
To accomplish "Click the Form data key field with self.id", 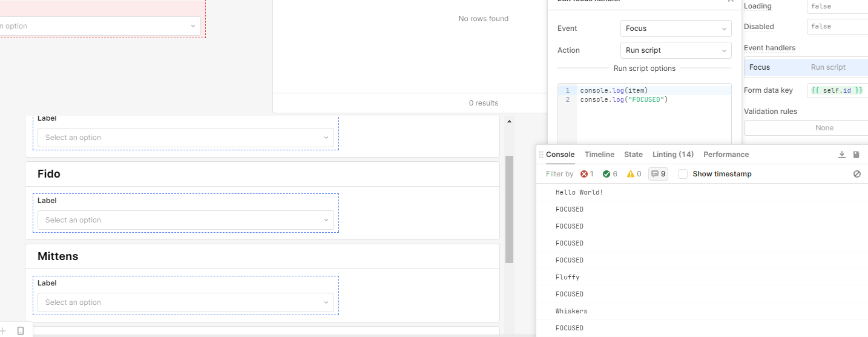I will tap(837, 90).
